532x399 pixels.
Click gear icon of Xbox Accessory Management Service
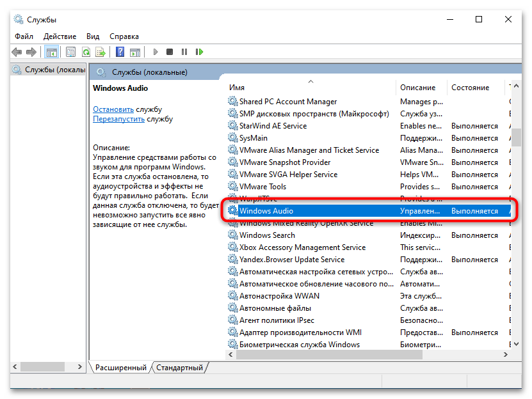(x=232, y=247)
